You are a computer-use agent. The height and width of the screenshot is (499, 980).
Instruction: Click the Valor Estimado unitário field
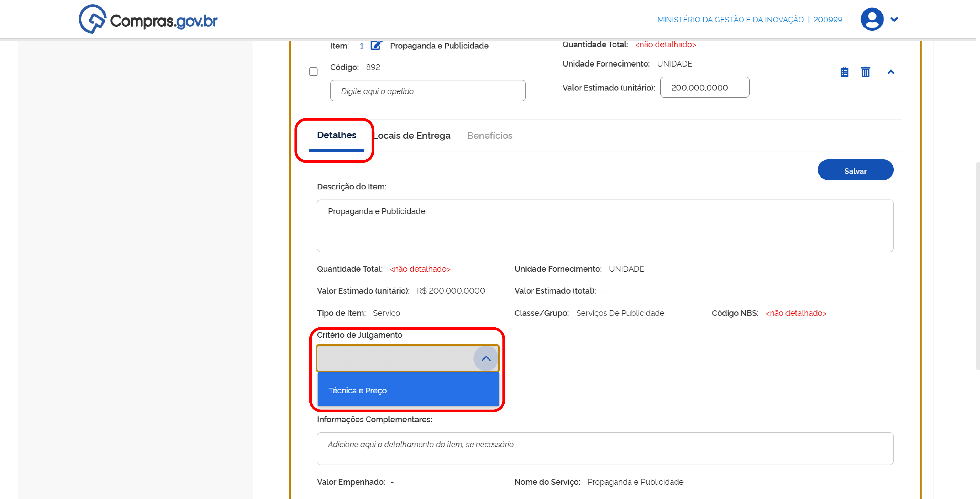tap(704, 87)
